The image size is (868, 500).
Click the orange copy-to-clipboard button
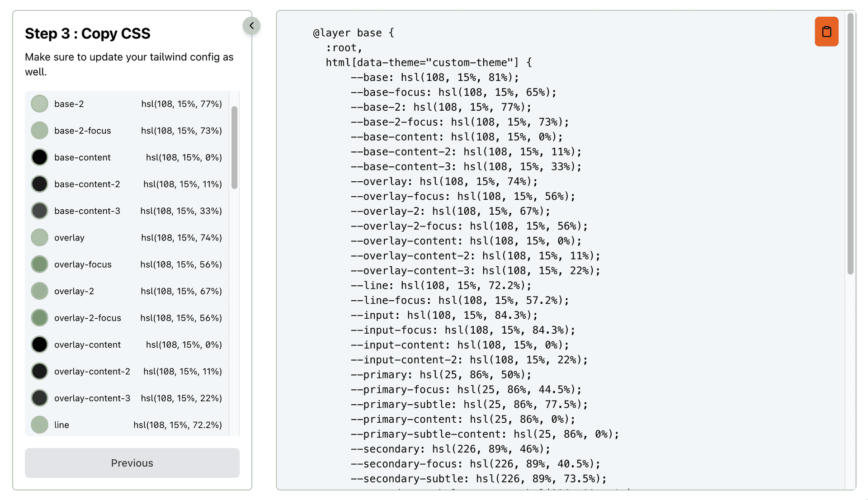826,32
